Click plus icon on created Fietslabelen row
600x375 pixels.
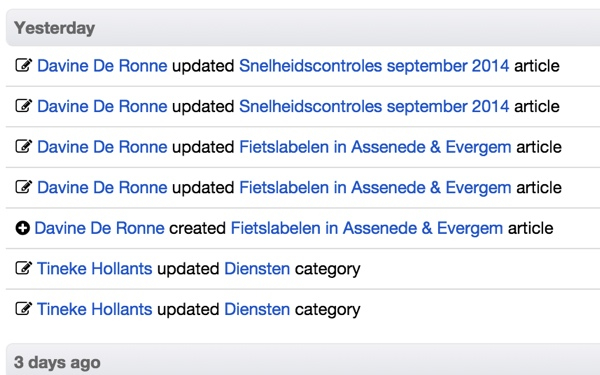[23, 228]
